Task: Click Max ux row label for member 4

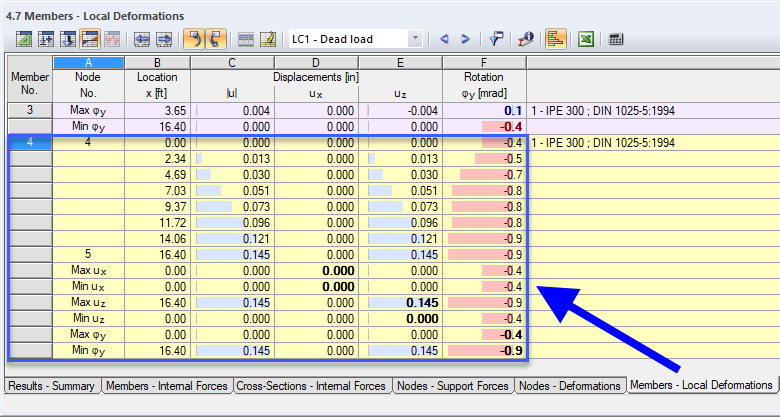Action: [89, 270]
